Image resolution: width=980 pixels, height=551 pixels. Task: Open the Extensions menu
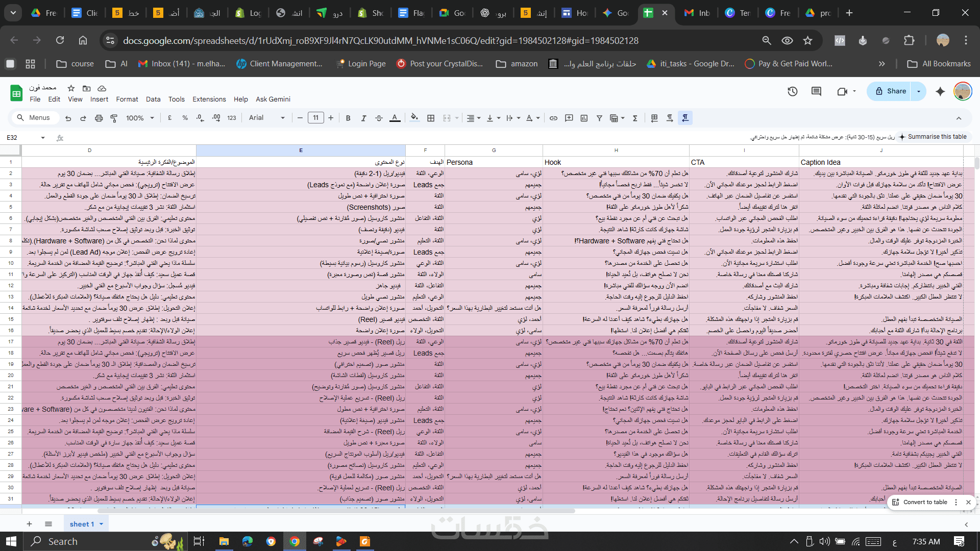209,99
